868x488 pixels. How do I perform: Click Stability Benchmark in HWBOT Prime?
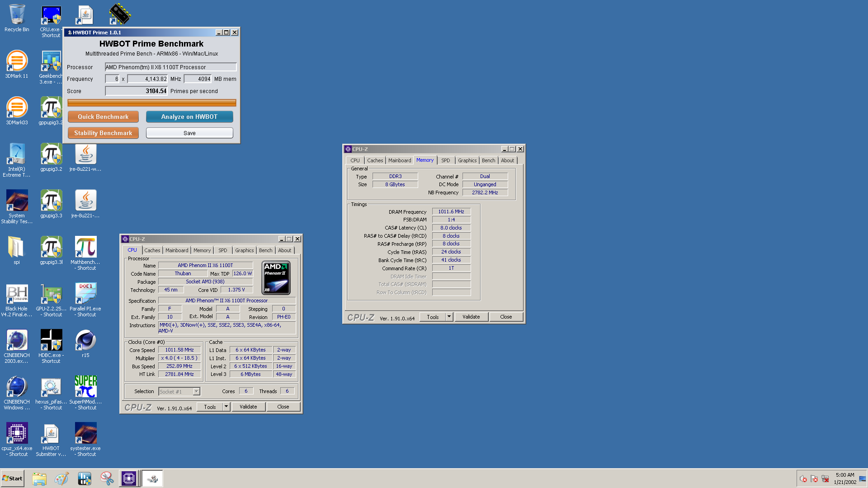point(103,133)
